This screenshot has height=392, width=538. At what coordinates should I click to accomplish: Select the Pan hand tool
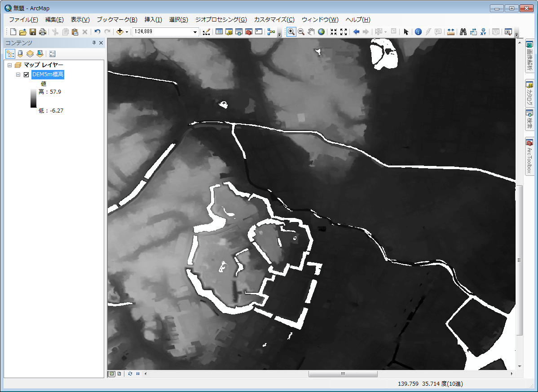[x=311, y=32]
